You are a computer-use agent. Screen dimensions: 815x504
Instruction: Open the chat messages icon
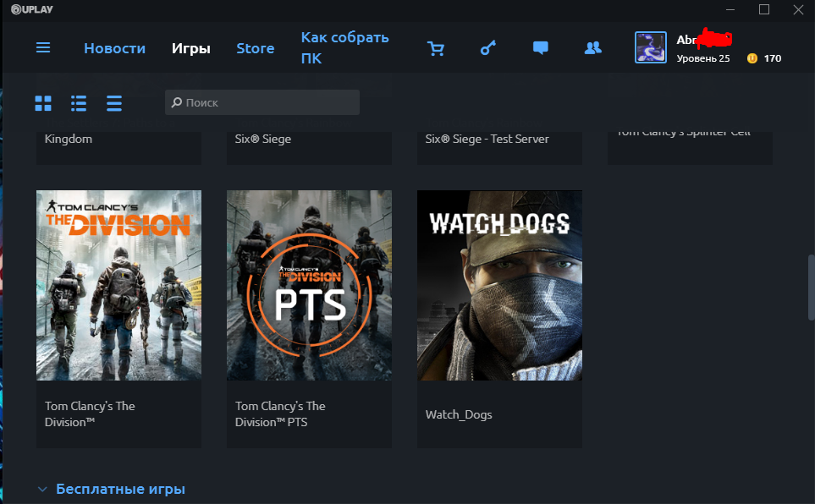(x=541, y=48)
